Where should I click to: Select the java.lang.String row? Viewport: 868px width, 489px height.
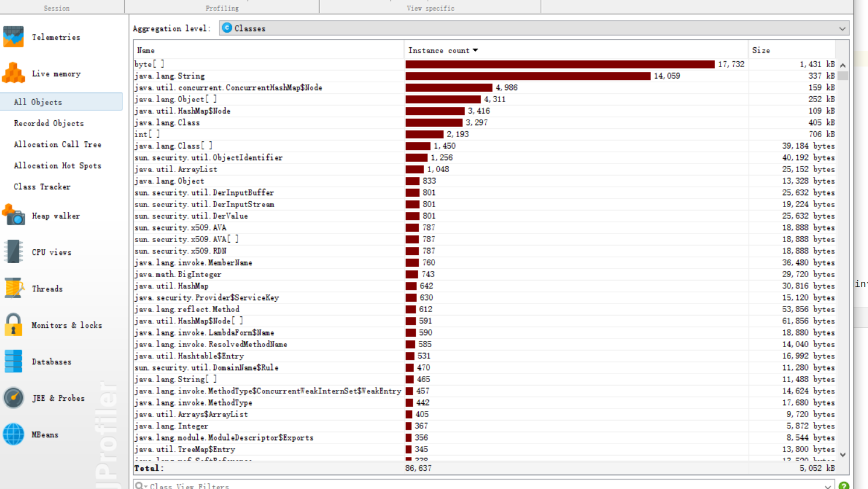485,76
